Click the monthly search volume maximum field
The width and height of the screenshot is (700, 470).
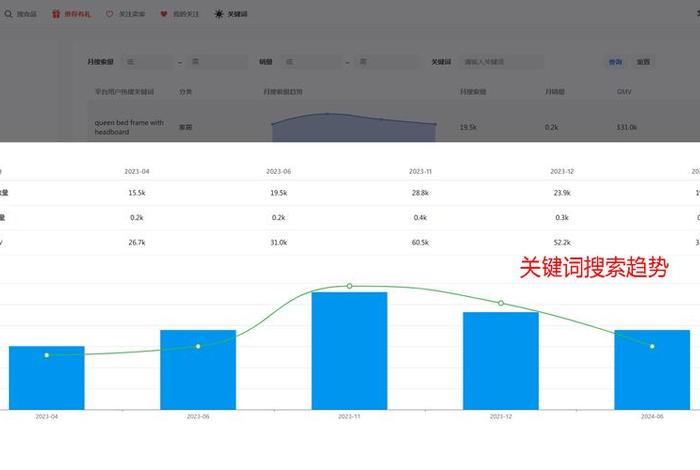218,62
